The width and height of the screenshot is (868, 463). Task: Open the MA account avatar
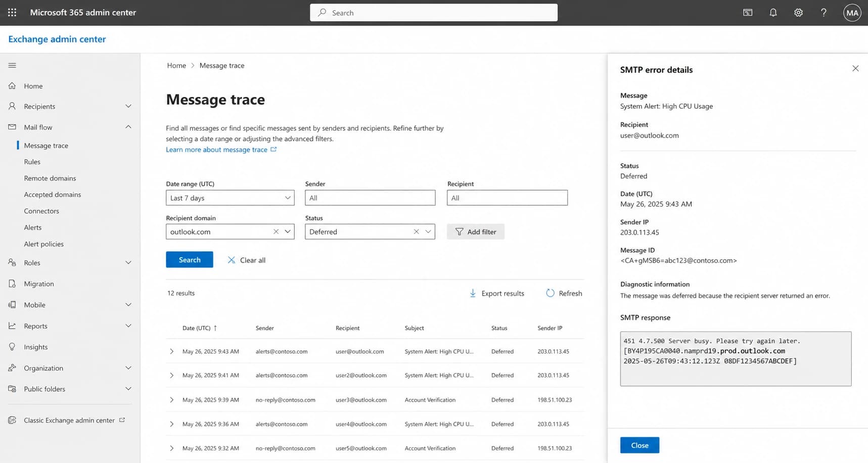point(852,13)
